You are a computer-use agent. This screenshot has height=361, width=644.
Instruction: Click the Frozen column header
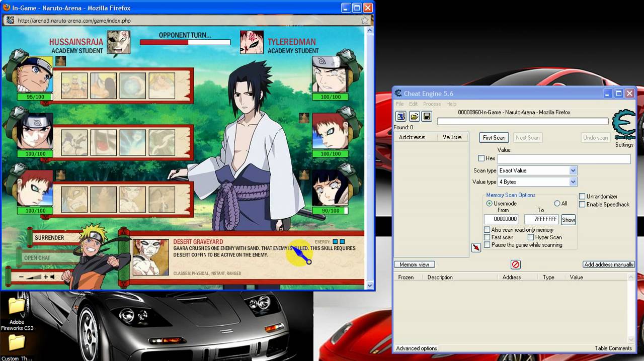click(406, 277)
